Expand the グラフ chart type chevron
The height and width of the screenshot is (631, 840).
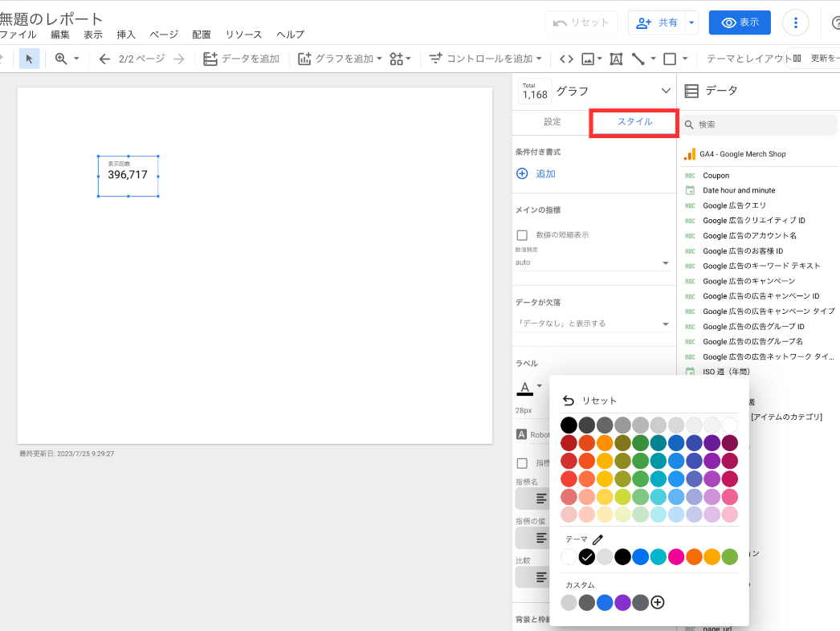[x=666, y=91]
